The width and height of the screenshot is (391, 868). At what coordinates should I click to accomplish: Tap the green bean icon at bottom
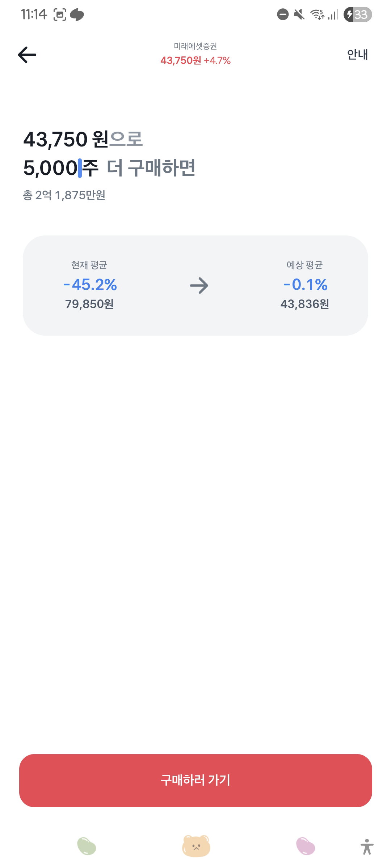tap(87, 846)
